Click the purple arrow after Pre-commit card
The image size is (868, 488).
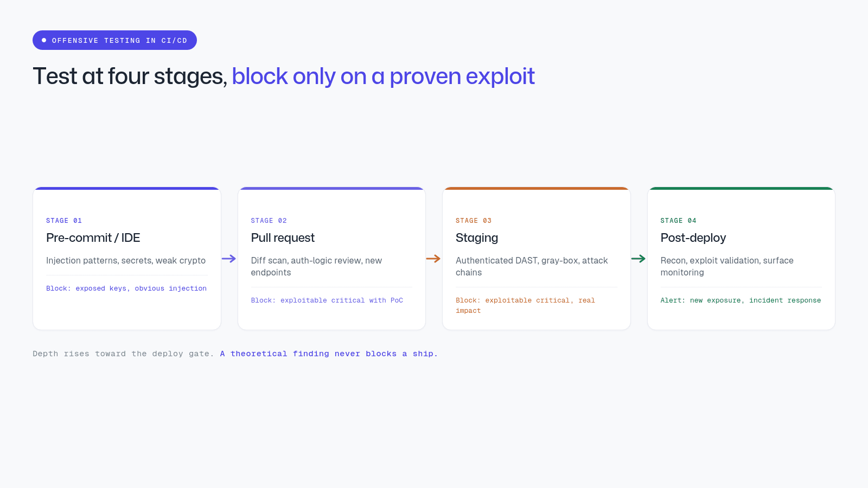[x=229, y=259]
